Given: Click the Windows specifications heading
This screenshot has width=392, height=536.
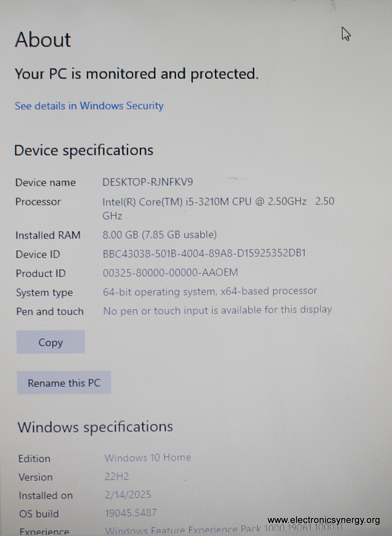Looking at the screenshot, I should (95, 427).
